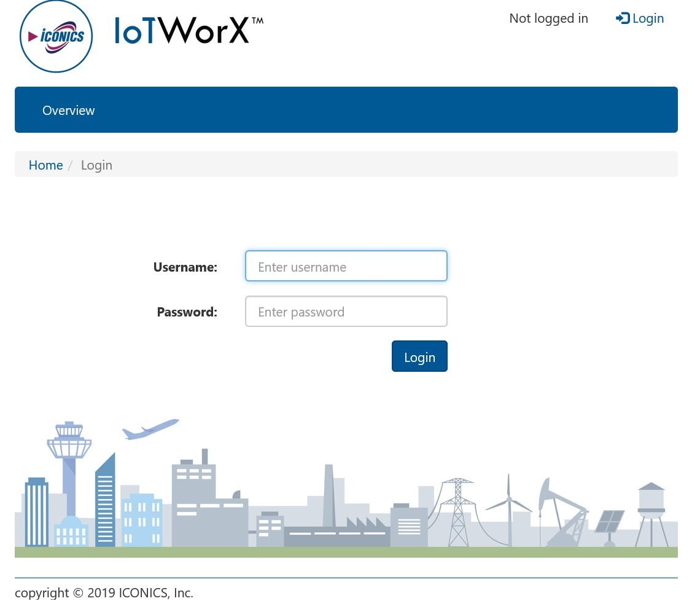Open the Overview menu item
700x601 pixels.
tap(68, 111)
